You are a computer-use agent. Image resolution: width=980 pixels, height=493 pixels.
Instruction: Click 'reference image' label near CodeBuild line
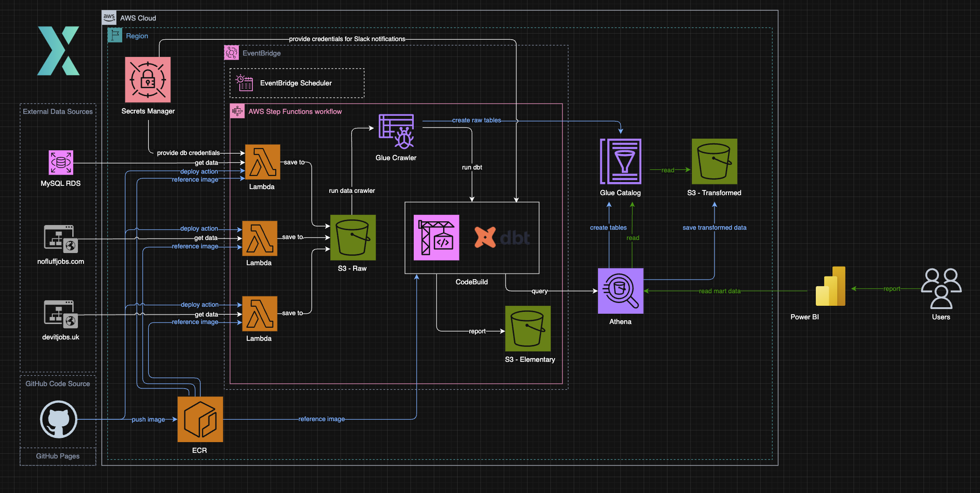[322, 419]
